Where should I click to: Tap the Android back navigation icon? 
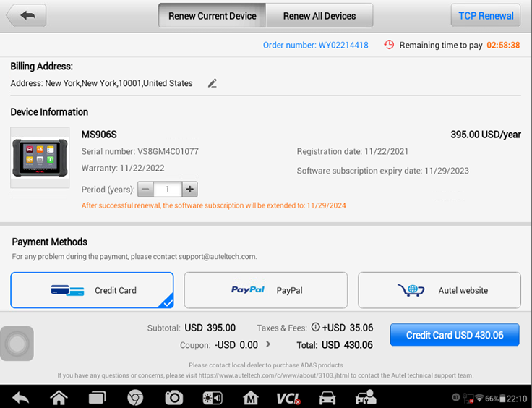(x=21, y=397)
